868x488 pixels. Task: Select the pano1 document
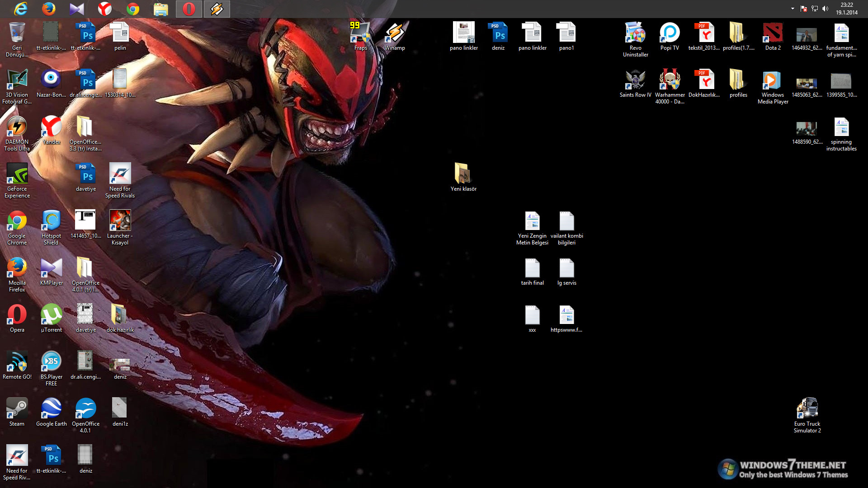(x=566, y=36)
